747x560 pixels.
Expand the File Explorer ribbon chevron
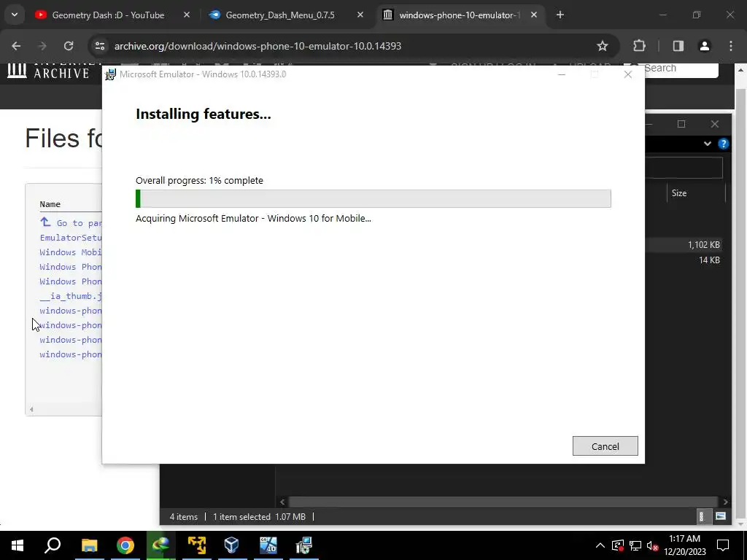(708, 144)
